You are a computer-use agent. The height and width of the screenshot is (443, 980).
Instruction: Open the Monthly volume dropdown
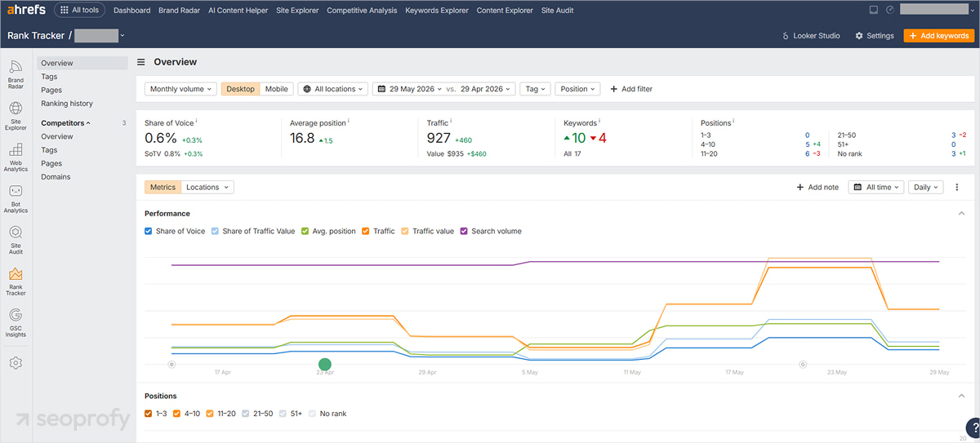pos(180,89)
